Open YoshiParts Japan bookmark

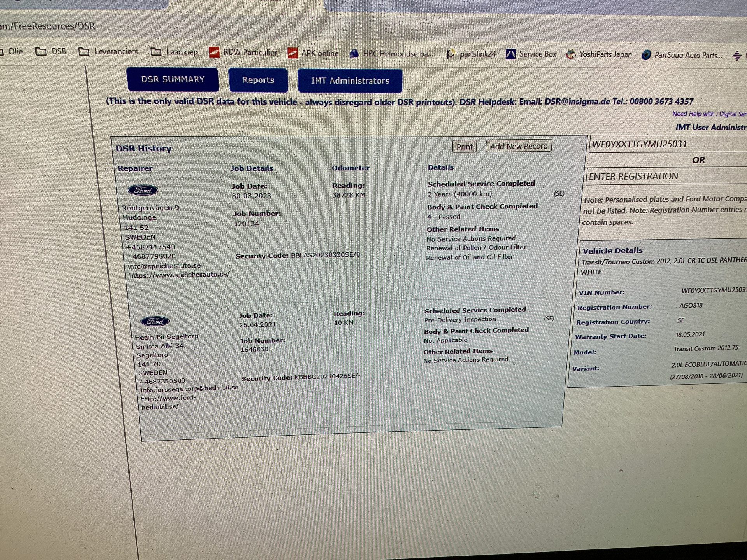coord(599,54)
